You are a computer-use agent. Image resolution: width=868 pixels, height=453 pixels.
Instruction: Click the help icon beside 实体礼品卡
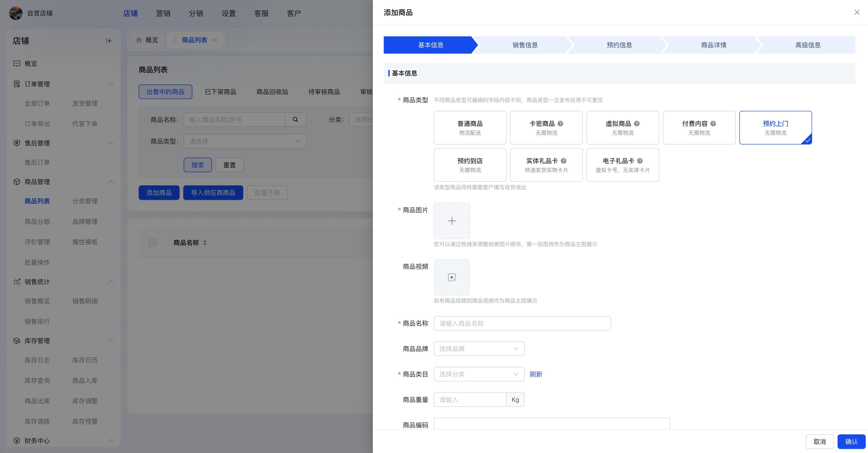coord(564,161)
